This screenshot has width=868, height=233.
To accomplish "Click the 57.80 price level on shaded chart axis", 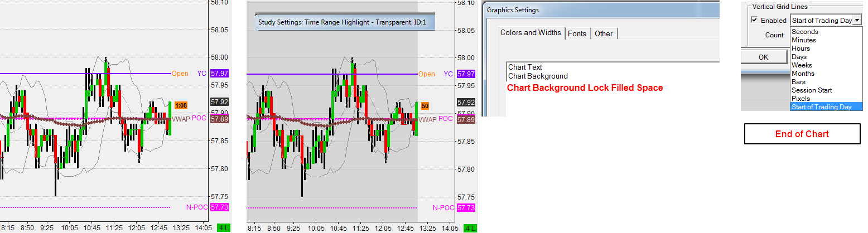I will pyautogui.click(x=466, y=169).
